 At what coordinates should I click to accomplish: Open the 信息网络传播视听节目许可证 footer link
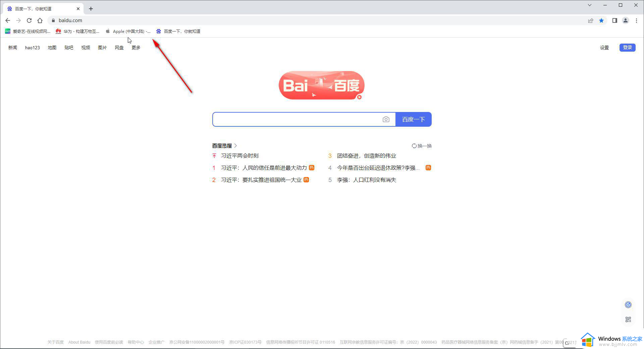click(x=301, y=342)
